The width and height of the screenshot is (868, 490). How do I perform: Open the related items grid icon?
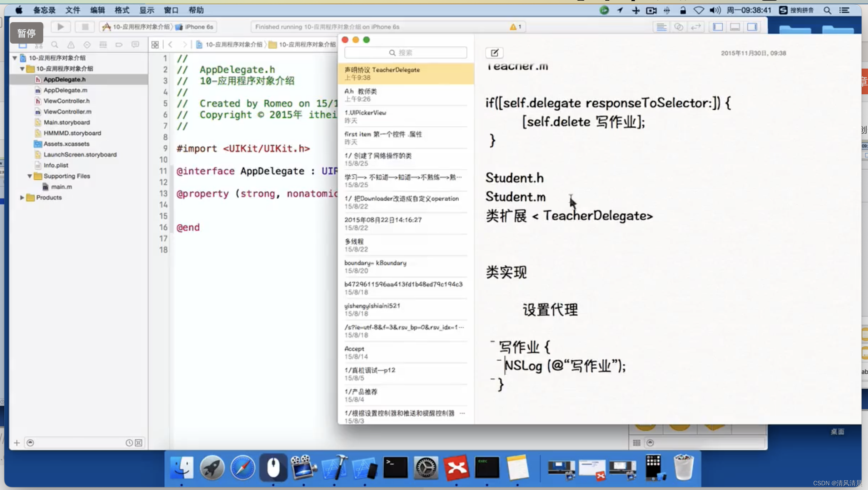point(155,45)
